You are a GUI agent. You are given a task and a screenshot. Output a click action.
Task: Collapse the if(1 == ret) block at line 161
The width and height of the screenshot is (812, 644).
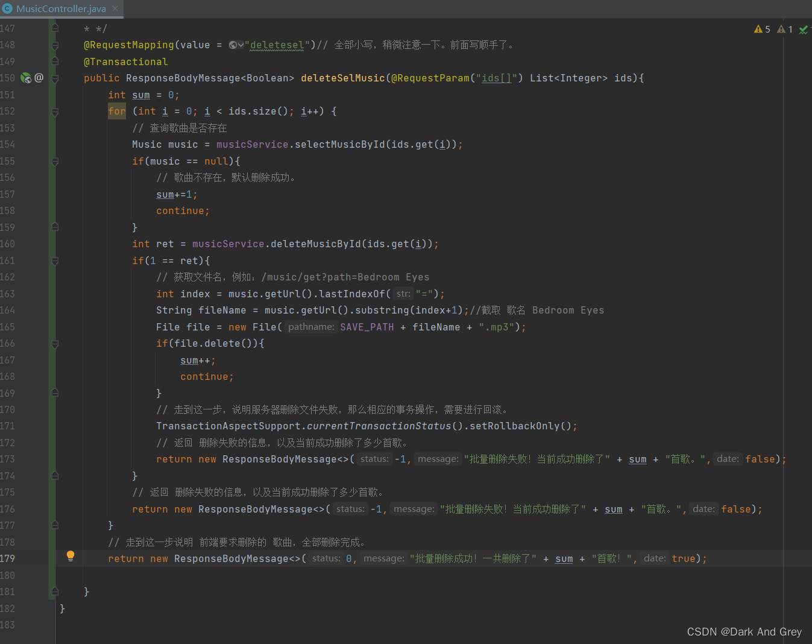point(55,261)
